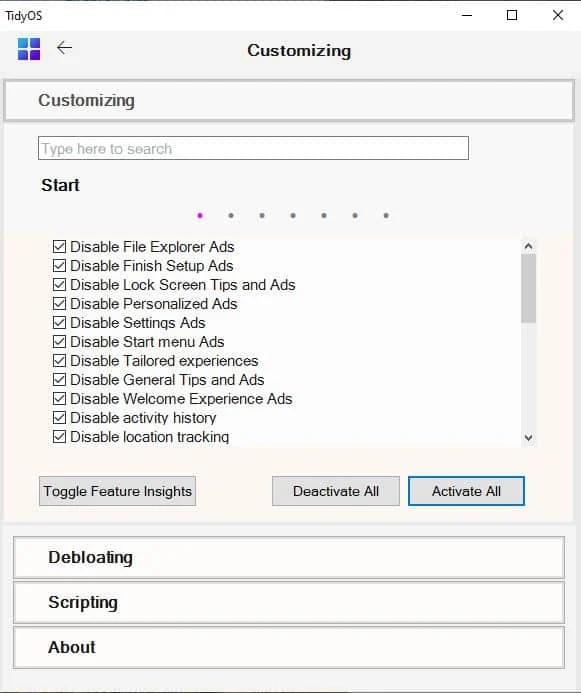
Task: Toggle Disable Personalized Ads checkbox
Action: [59, 304]
